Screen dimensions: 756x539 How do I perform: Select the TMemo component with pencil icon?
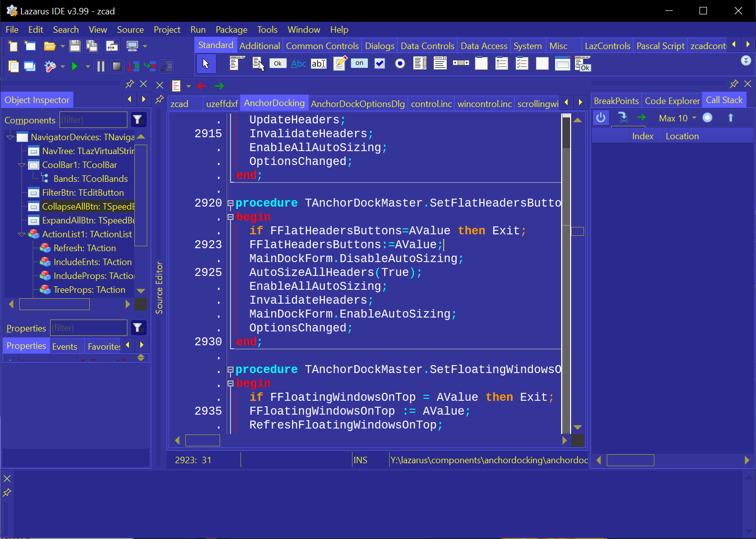[x=340, y=63]
